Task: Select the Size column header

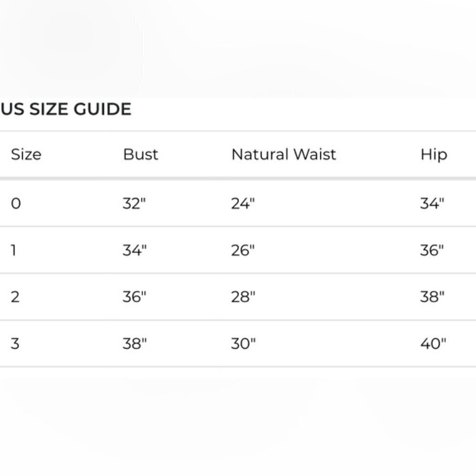Action: 26,155
